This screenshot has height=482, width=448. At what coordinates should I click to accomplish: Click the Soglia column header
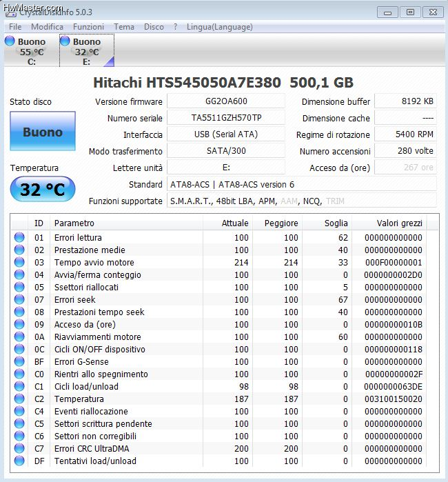click(327, 223)
